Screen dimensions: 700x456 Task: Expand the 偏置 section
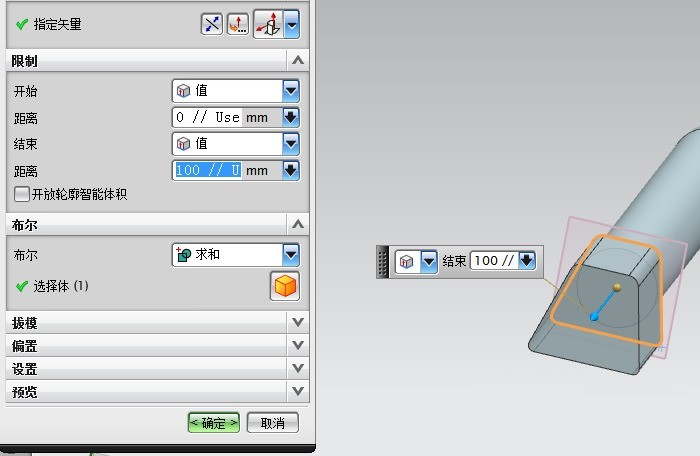[297, 345]
